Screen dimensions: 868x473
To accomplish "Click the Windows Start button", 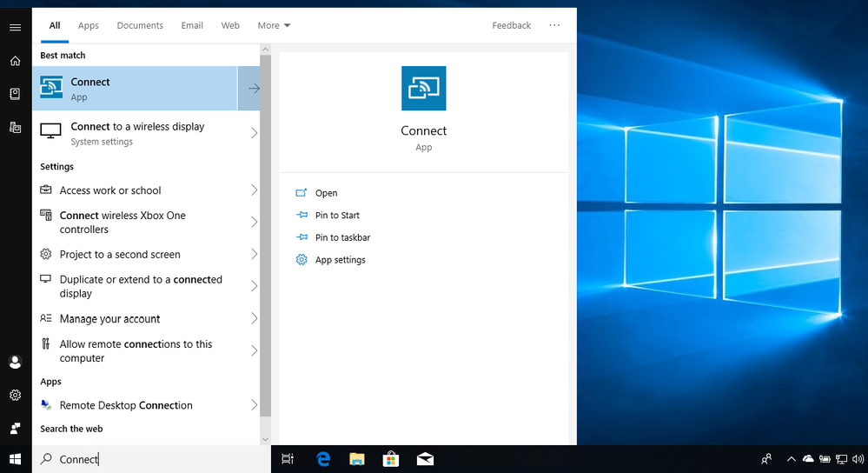I will click(16, 459).
